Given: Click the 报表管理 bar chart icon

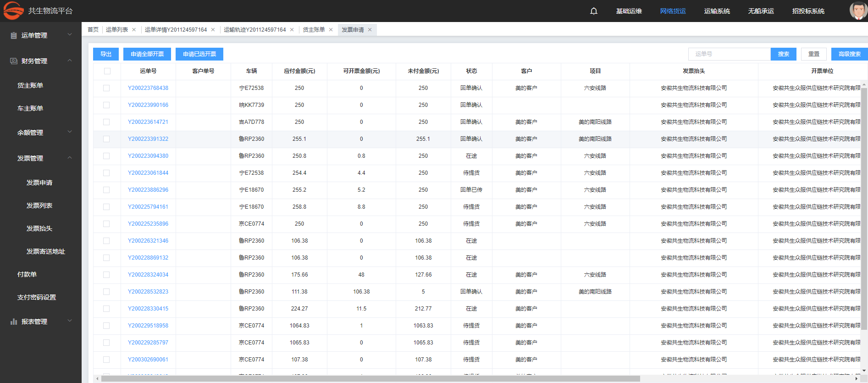Looking at the screenshot, I should point(14,322).
